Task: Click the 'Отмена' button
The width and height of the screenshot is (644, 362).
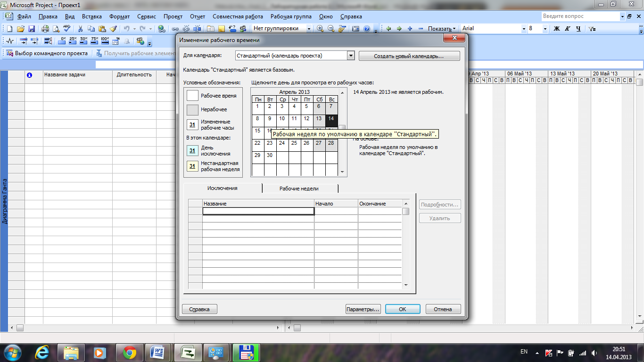Action: point(443,309)
